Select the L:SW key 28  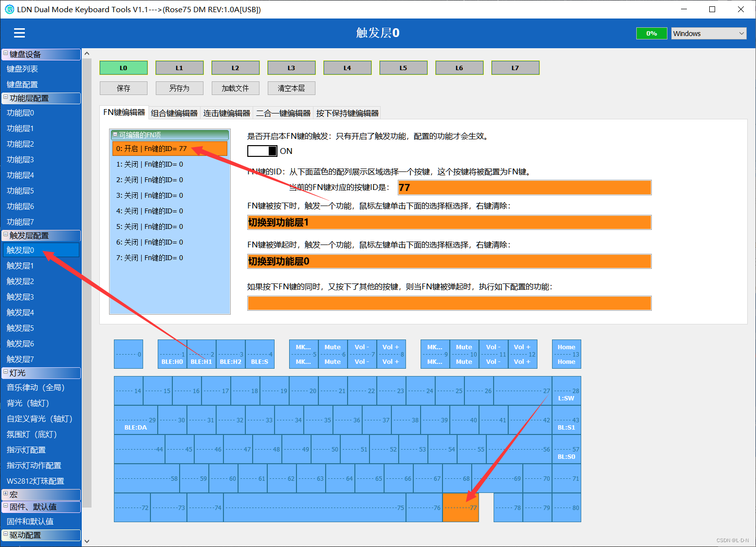[567, 391]
